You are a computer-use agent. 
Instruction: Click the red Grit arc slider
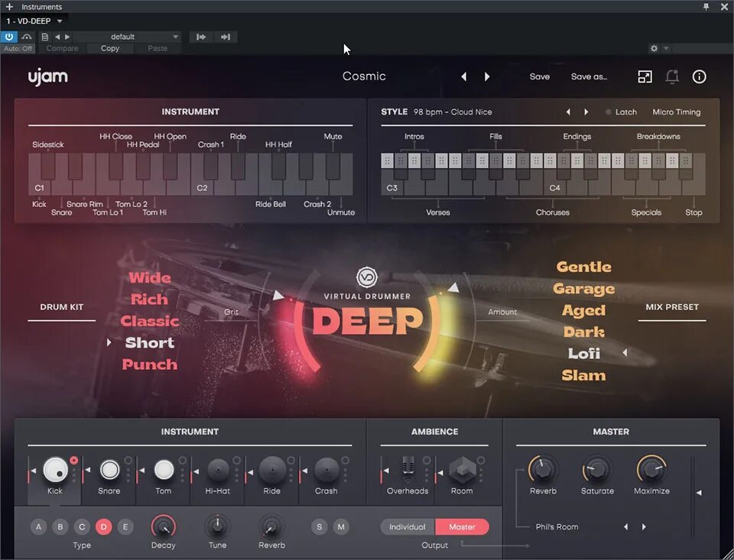300,335
